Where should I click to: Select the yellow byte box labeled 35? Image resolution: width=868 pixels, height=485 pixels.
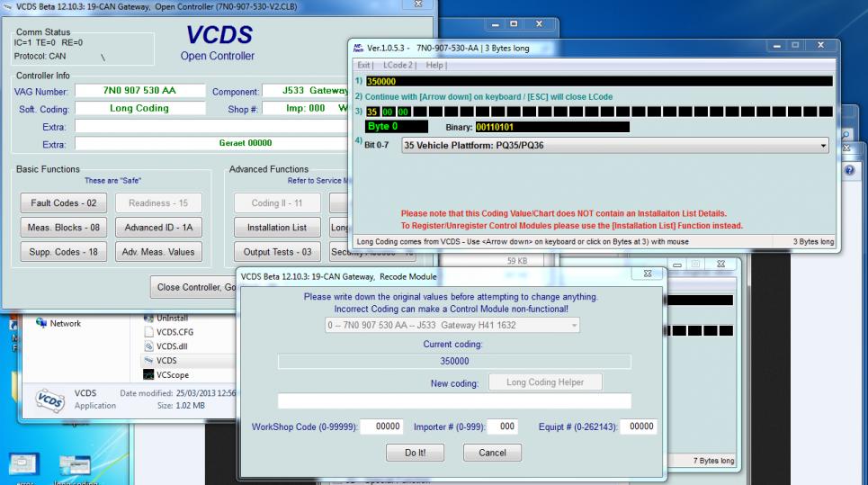click(372, 112)
